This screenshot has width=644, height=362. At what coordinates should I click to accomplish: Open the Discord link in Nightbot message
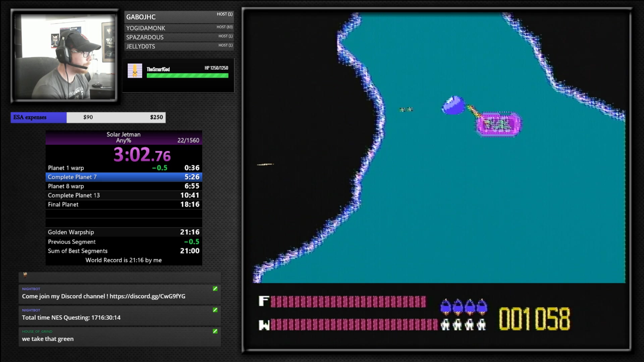[x=147, y=296]
